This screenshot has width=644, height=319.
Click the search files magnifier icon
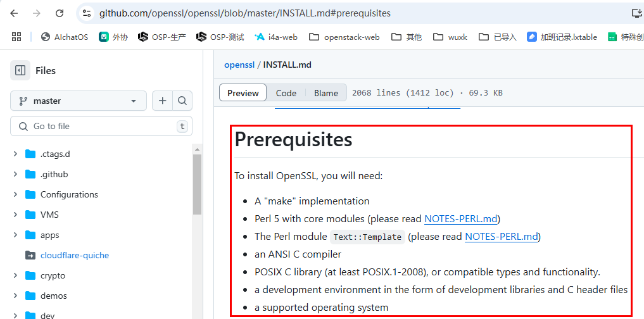point(182,101)
